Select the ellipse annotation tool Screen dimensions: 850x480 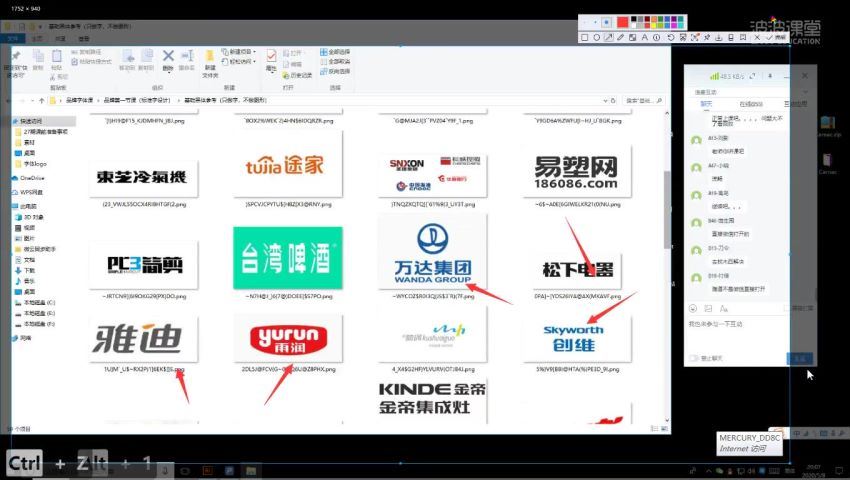click(597, 37)
